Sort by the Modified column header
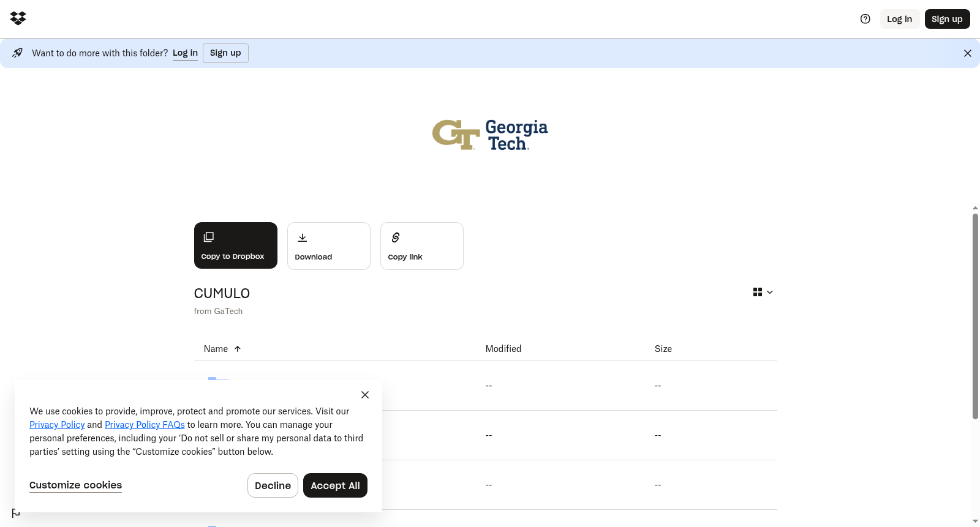980x527 pixels. tap(503, 349)
